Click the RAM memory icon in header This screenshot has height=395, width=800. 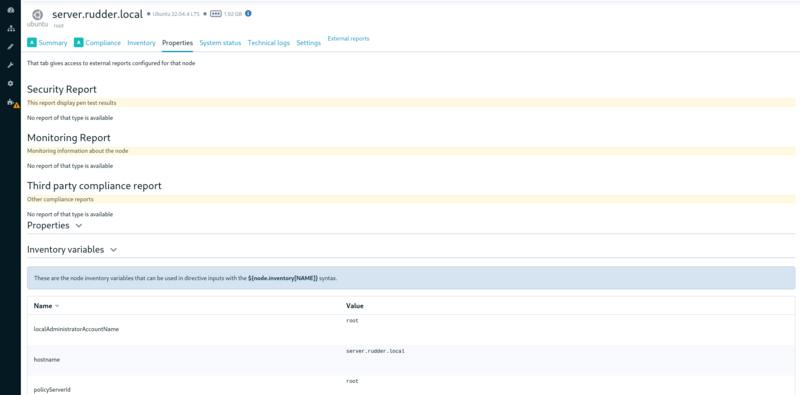[216, 14]
